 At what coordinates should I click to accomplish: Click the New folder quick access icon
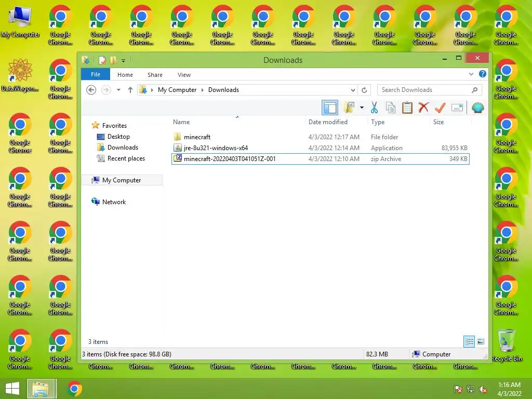pos(113,60)
